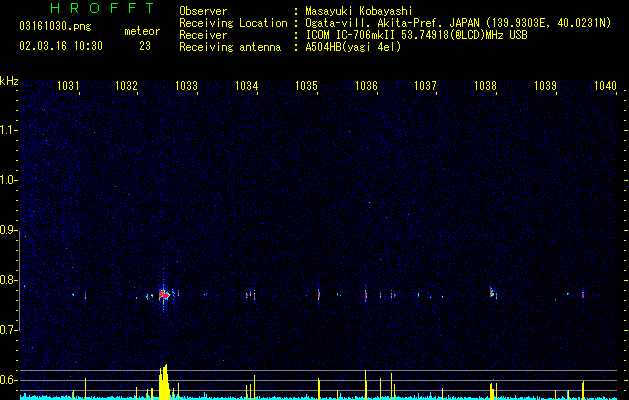The width and height of the screenshot is (629, 400).
Task: Click the Receiving Location value text
Action: point(458,23)
